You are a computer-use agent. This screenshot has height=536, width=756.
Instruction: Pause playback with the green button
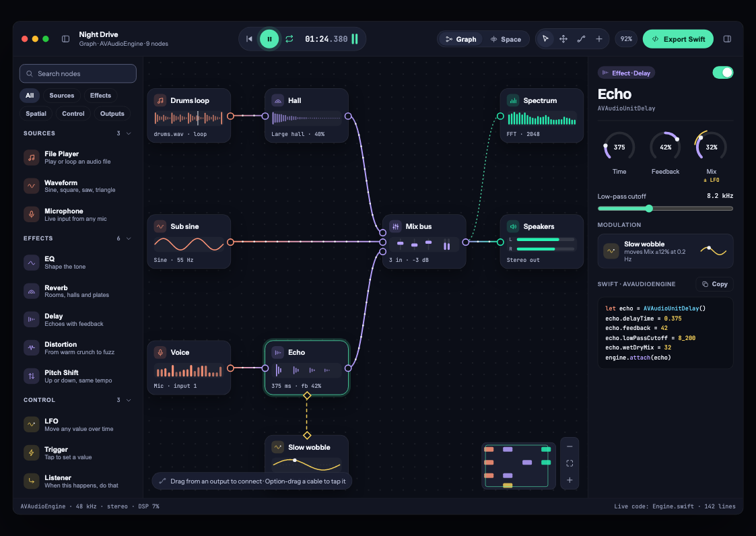[x=269, y=39]
